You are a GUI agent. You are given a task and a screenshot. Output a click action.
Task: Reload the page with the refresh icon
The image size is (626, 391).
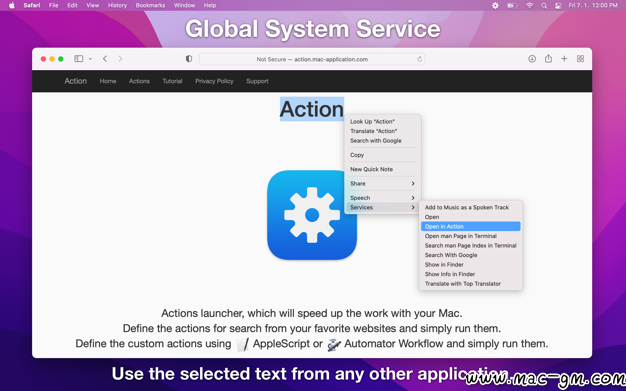click(420, 59)
